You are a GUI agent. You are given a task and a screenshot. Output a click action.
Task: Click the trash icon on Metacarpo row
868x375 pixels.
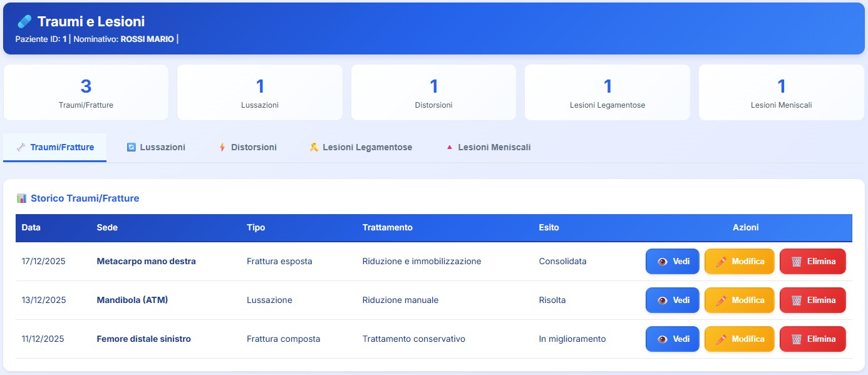click(797, 262)
